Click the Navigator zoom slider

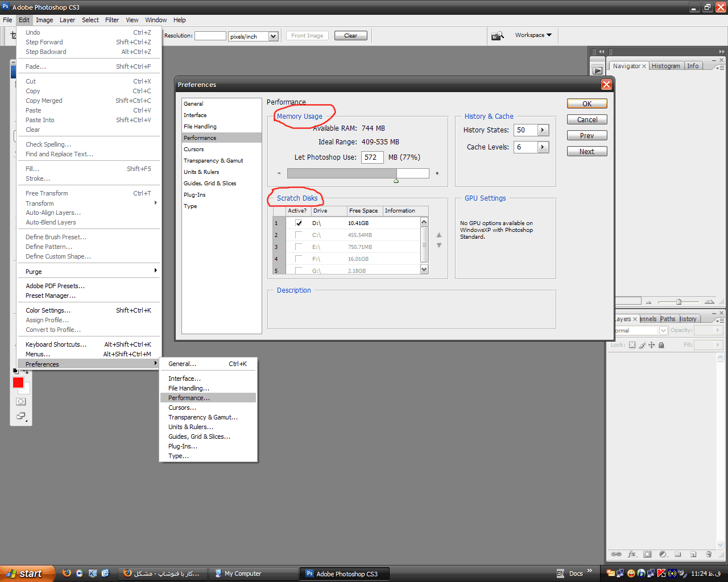679,302
